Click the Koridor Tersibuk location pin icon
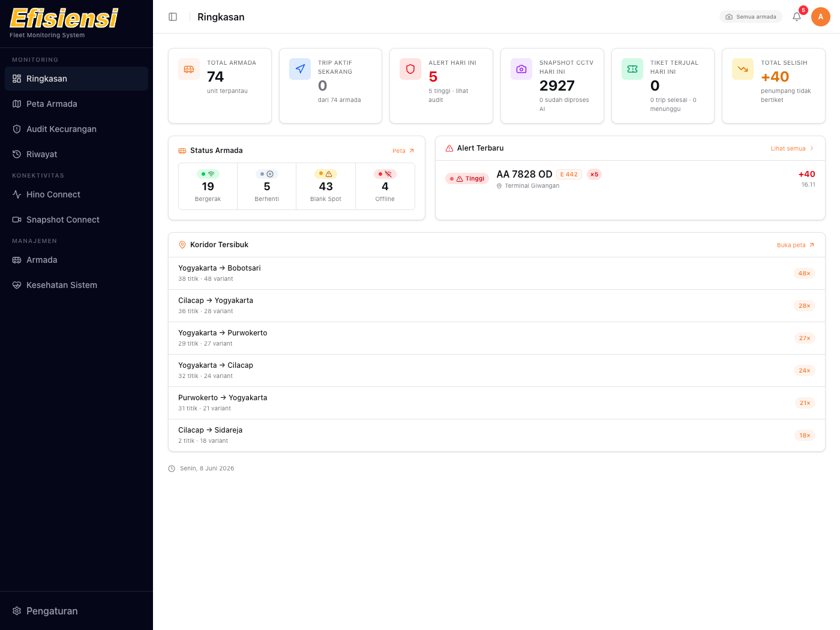This screenshot has height=630, width=840. coord(182,245)
